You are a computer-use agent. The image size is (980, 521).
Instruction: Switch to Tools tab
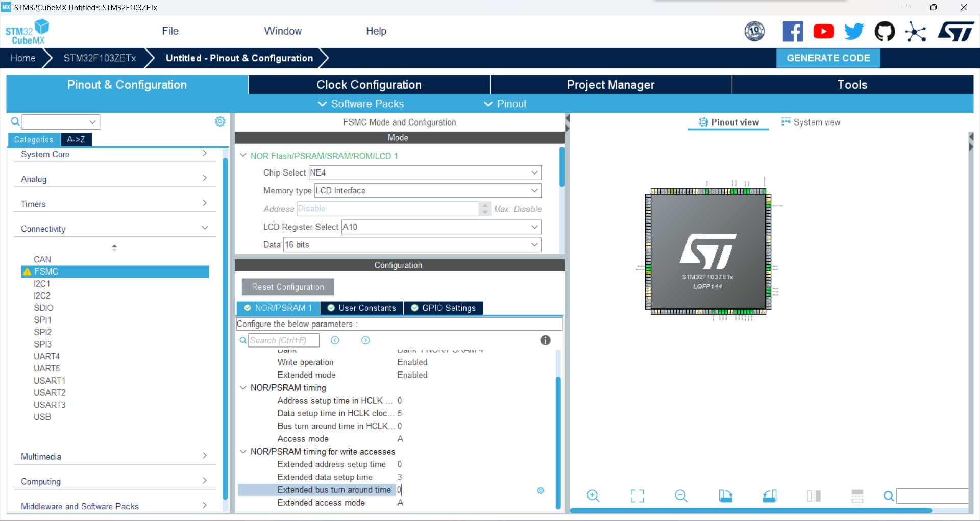852,85
